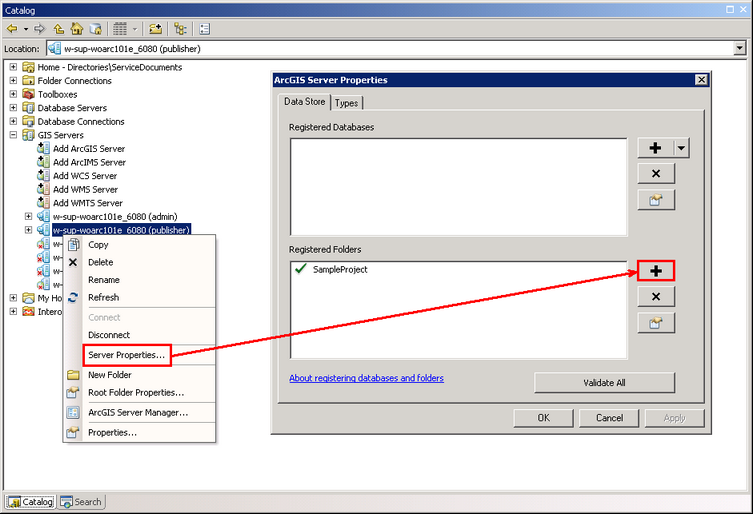Select Home - Directories\ServiceDocuments tree item
The height and width of the screenshot is (514, 753).
109,67
